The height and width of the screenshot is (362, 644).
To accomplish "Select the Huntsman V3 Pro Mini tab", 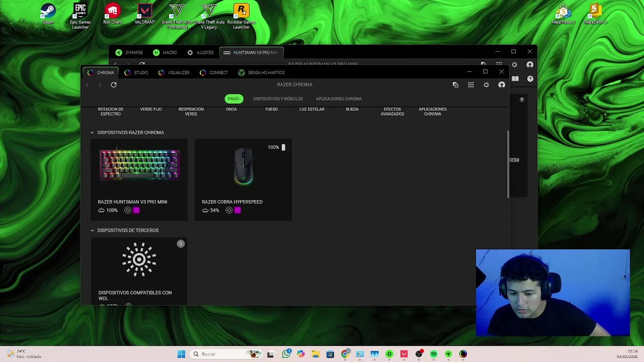I will tap(252, 52).
